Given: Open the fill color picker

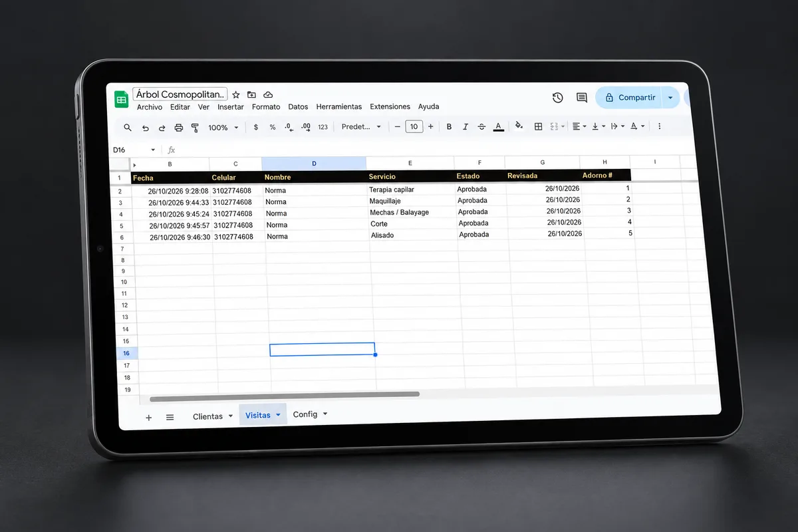Looking at the screenshot, I should pos(519,126).
